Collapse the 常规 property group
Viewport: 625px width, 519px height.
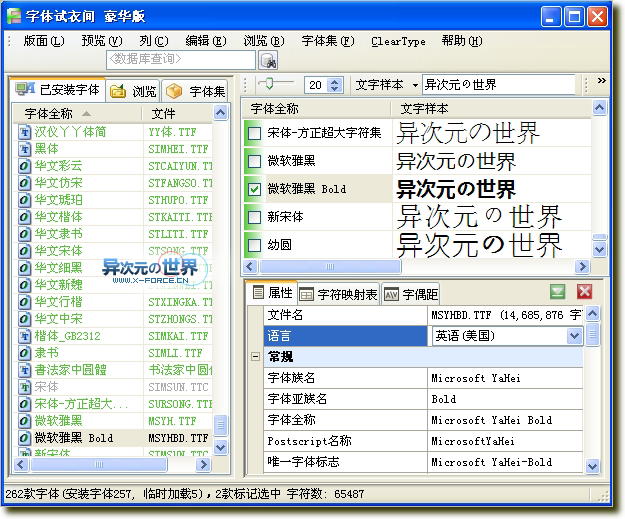click(x=256, y=356)
